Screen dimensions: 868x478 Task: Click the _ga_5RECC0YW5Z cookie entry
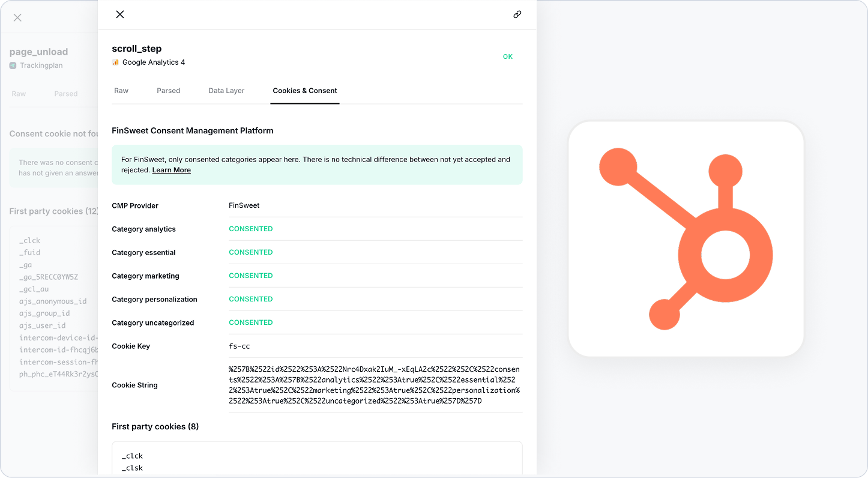click(49, 277)
